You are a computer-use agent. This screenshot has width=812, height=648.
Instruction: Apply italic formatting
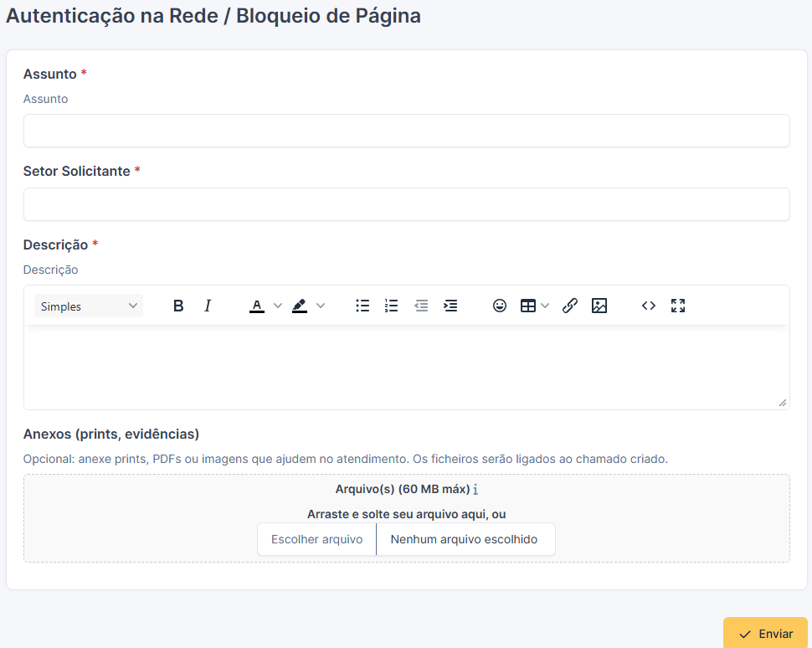(x=208, y=306)
